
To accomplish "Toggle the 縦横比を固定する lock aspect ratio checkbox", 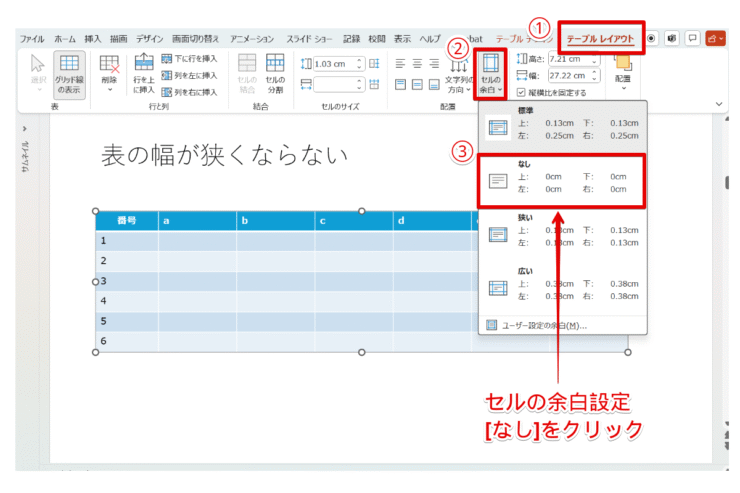I will point(521,92).
